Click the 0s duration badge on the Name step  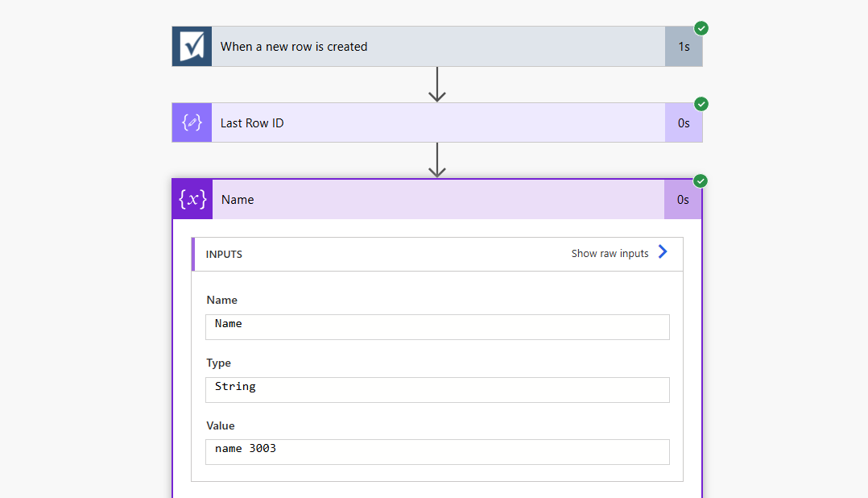[683, 199]
